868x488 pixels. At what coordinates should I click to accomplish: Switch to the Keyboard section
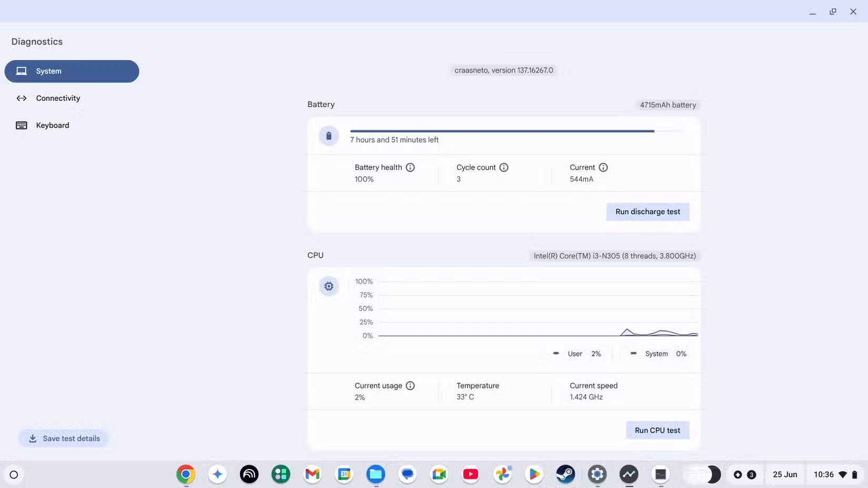(53, 125)
